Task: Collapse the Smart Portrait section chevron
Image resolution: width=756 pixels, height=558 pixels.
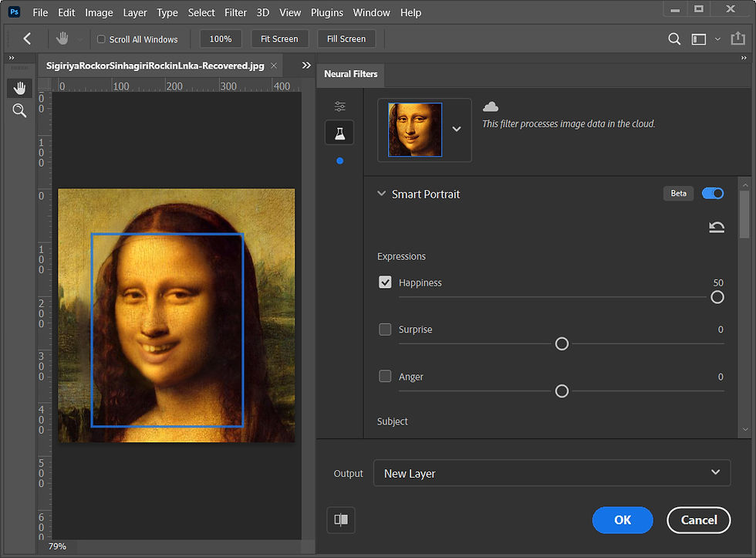Action: point(381,194)
